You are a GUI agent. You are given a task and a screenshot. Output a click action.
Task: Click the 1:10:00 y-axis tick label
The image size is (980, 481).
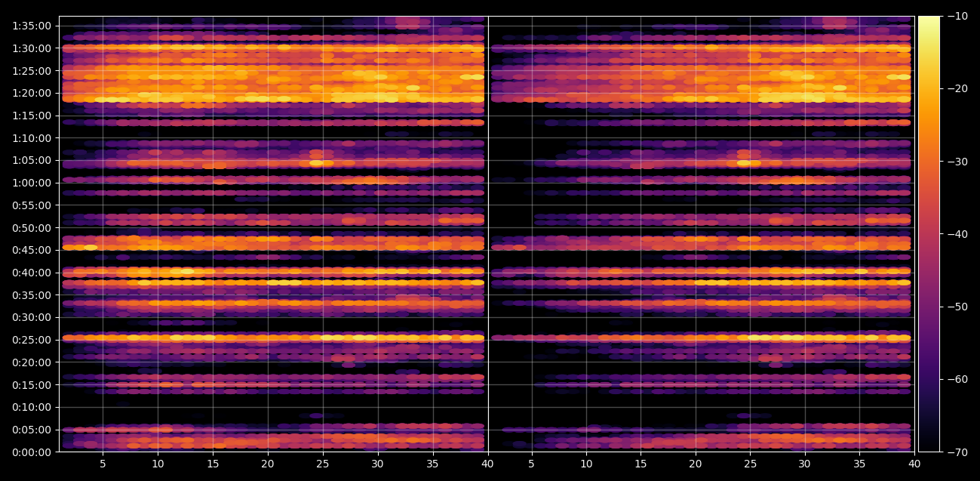(32, 138)
